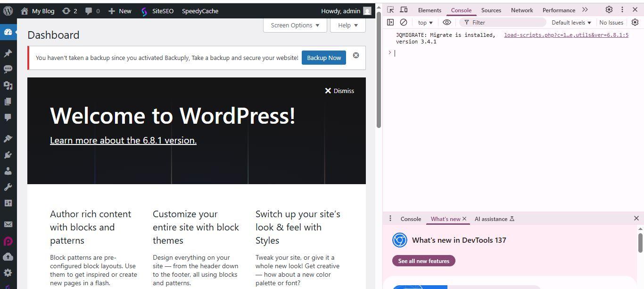Viewport: 644px width, 289px height.
Task: Open the Plugins menu in WordPress sidebar
Action: (8, 155)
